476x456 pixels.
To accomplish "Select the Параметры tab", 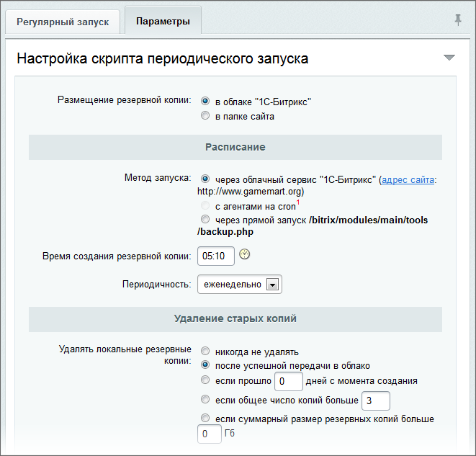I will (163, 22).
